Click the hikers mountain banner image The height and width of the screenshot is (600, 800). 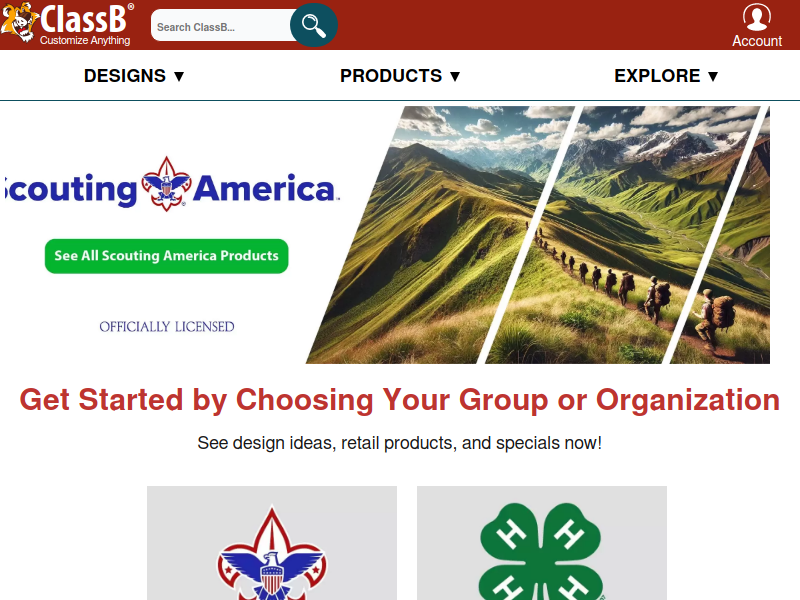(x=538, y=235)
